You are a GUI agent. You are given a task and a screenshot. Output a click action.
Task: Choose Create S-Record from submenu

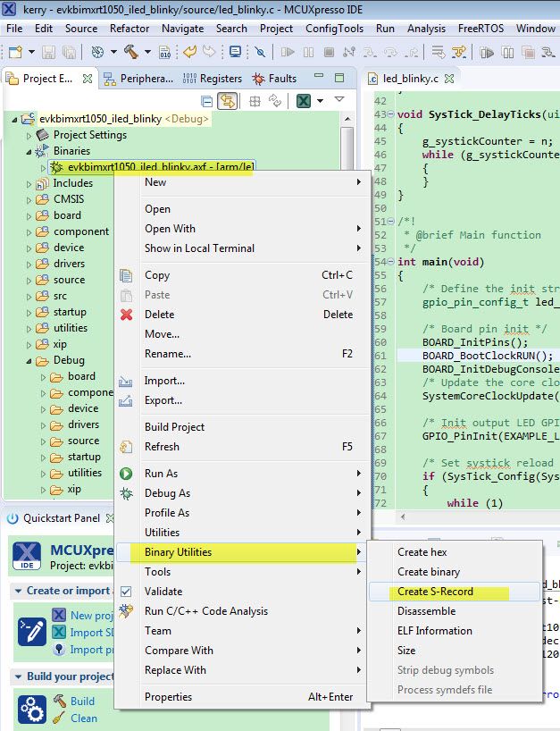click(455, 592)
